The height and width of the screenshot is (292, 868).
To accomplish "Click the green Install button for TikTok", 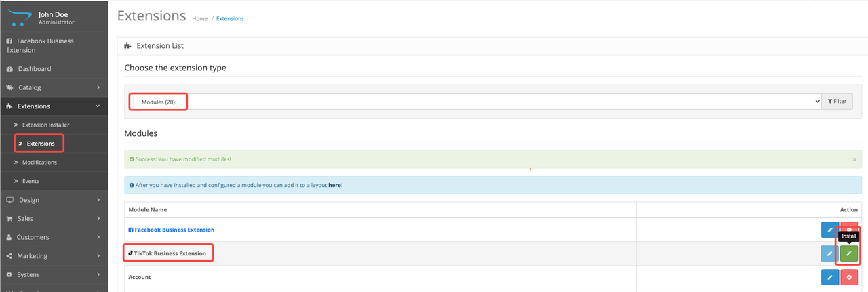I will 849,253.
